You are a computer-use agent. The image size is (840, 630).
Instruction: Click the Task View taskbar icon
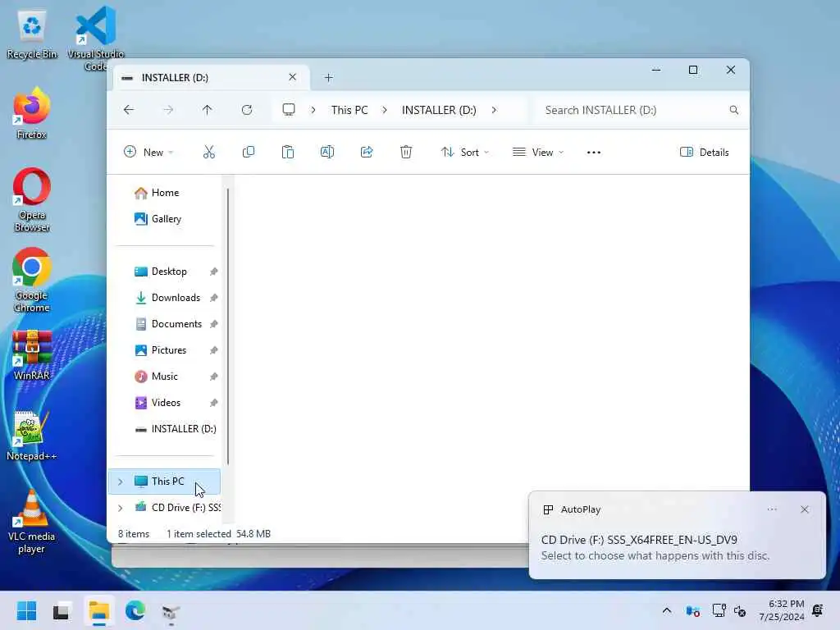(x=62, y=610)
